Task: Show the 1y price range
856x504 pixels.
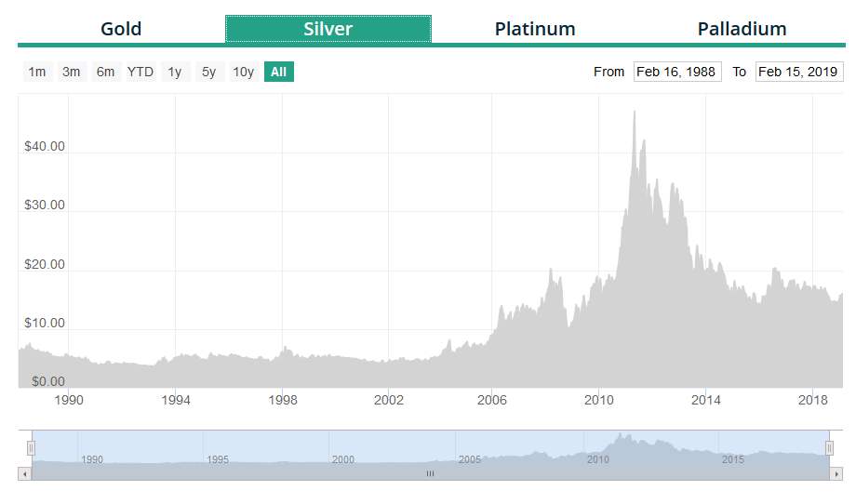Action: click(x=175, y=72)
